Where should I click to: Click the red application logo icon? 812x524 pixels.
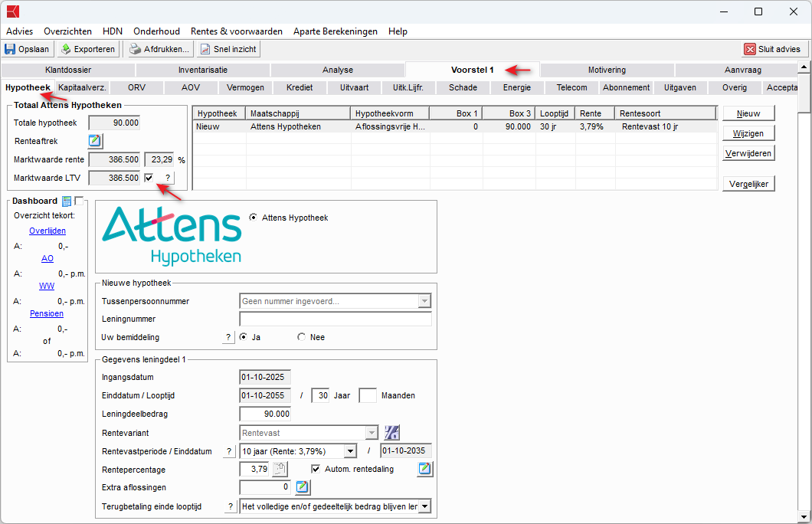[x=13, y=11]
